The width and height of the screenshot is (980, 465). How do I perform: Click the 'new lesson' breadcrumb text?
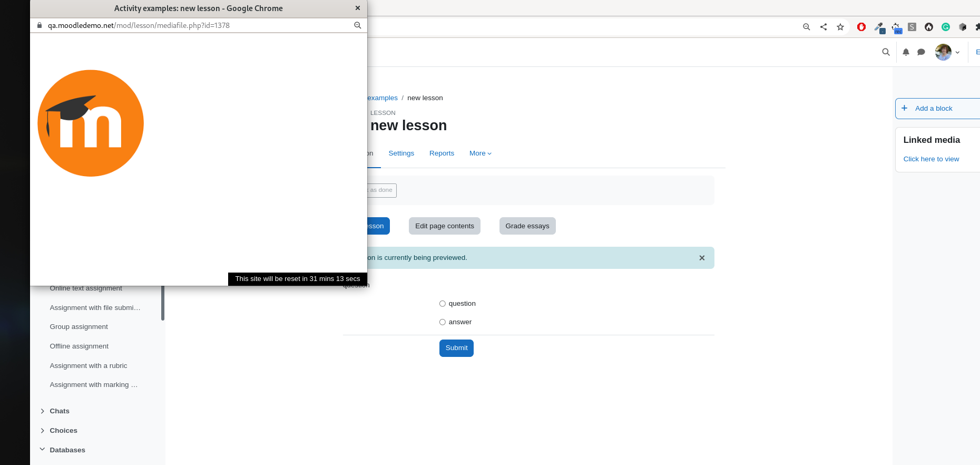point(425,98)
